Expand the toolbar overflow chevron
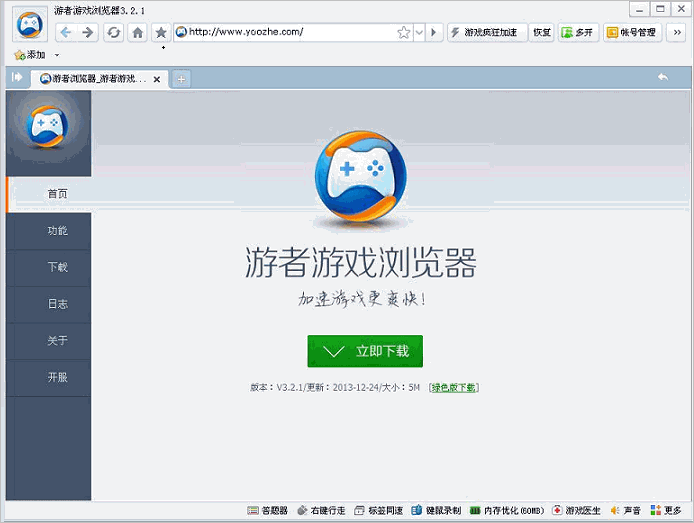 click(x=677, y=32)
